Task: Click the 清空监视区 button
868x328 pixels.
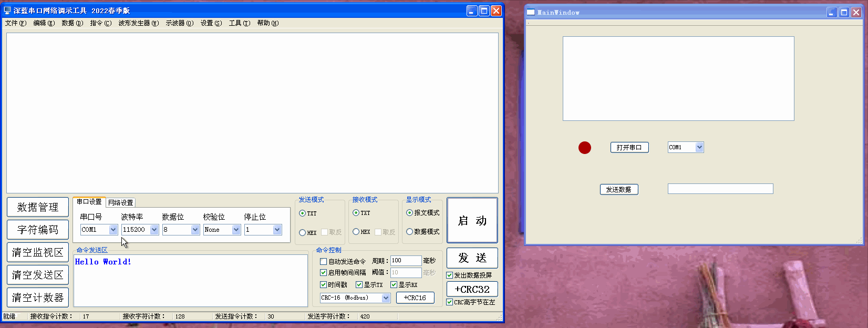Action: (38, 252)
